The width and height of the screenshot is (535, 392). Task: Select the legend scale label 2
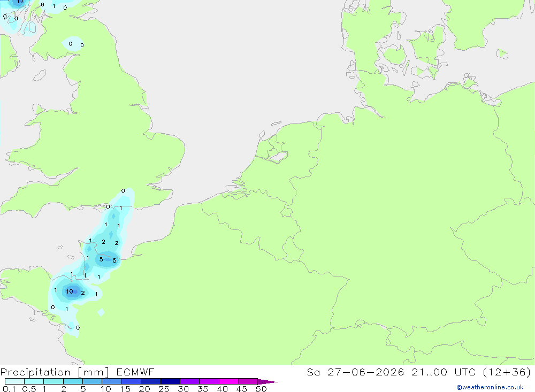click(64, 389)
